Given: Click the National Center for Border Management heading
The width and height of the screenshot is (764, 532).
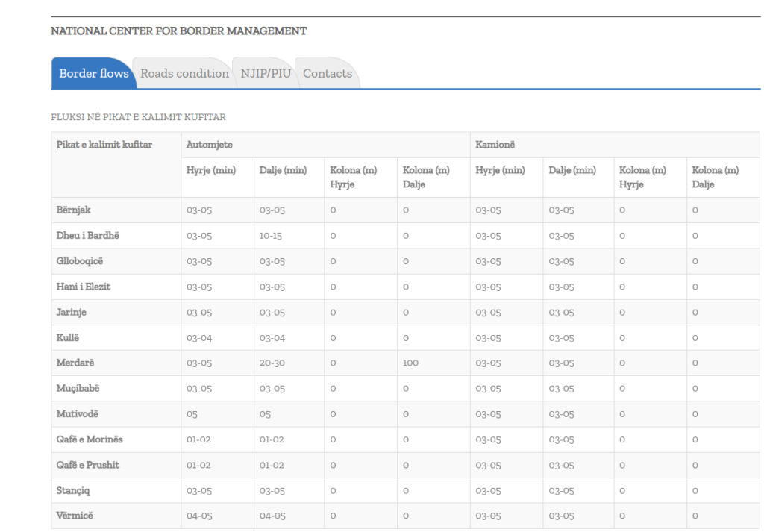Looking at the screenshot, I should (x=178, y=31).
